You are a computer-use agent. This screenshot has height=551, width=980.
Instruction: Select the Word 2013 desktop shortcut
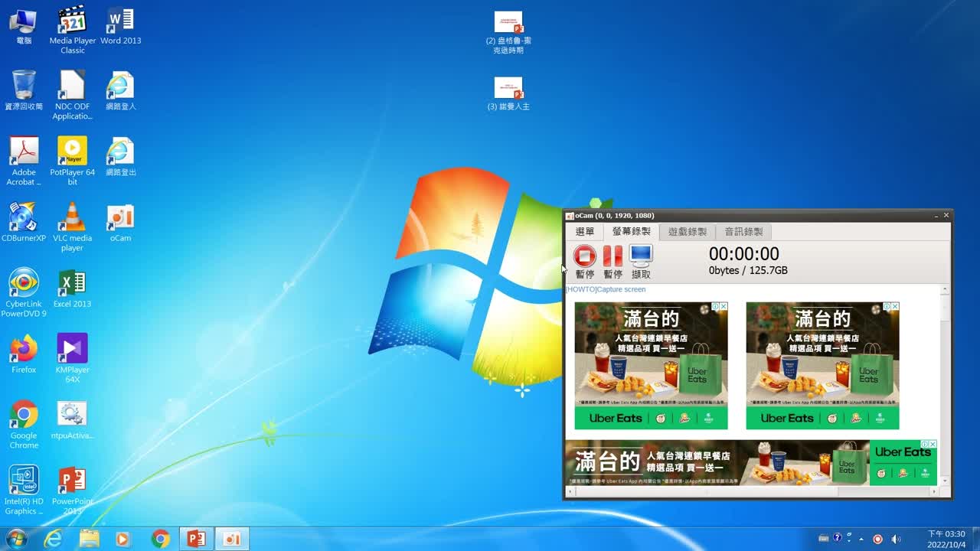121,26
